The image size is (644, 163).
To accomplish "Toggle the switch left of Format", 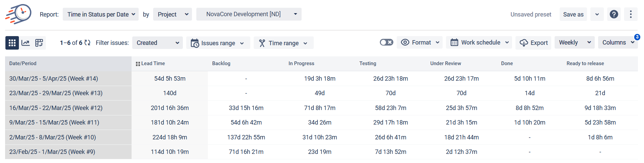I will [386, 43].
